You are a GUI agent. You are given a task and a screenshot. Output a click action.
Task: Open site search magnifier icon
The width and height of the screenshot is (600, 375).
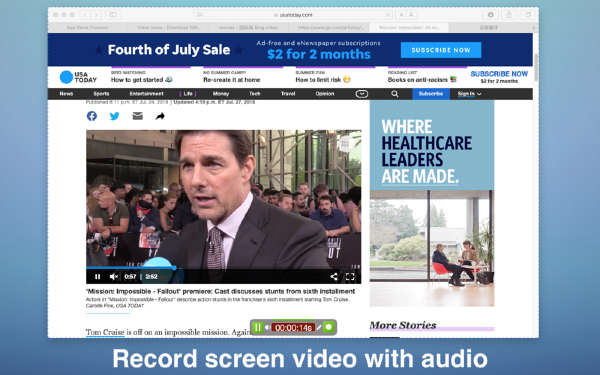[x=395, y=94]
